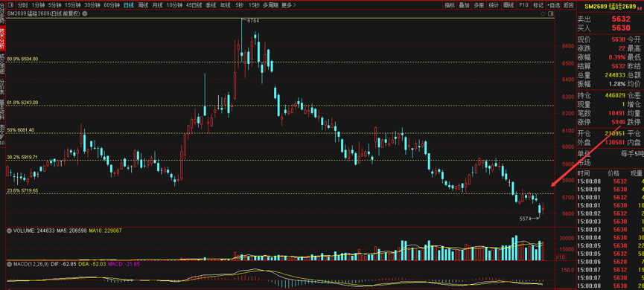
Task: Click the 5574 low price marker
Action: 526,219
